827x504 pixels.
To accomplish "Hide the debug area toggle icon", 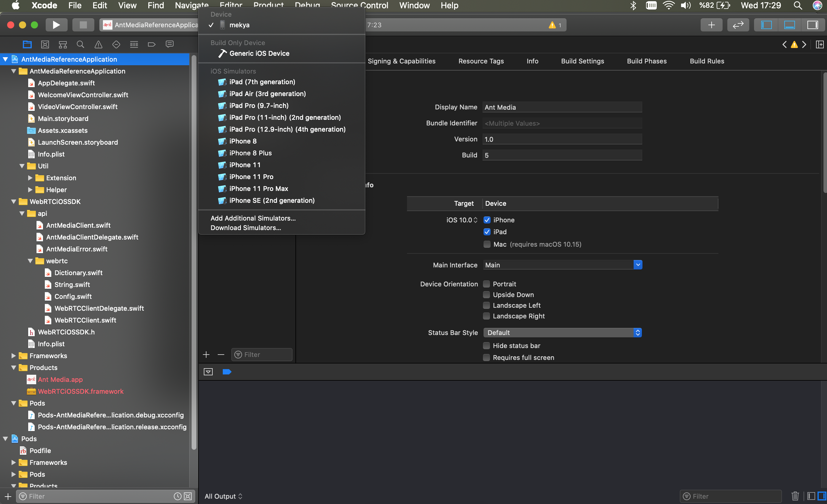I will (x=208, y=371).
